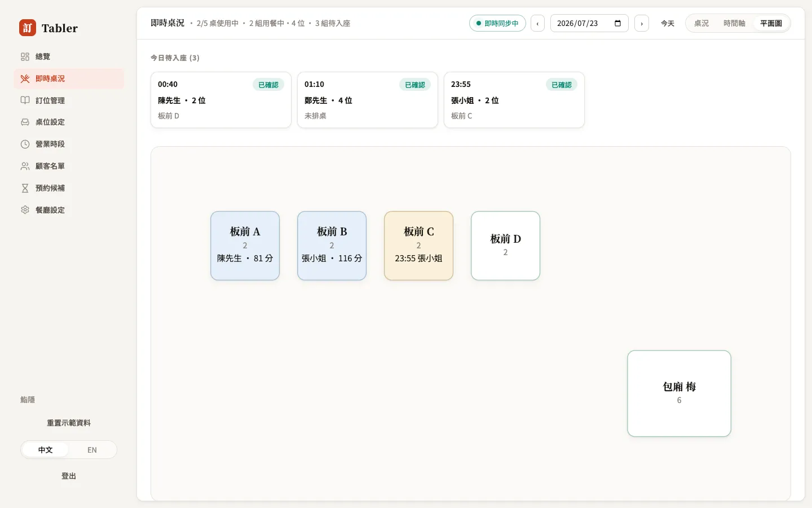Click the 未排桌 label on 鄭先生 card
This screenshot has width=812, height=508.
(x=315, y=116)
